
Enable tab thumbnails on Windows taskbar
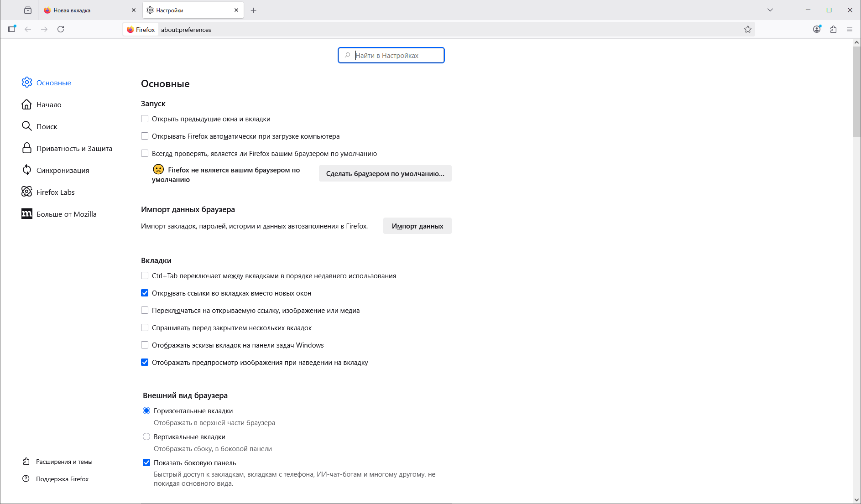coord(145,345)
